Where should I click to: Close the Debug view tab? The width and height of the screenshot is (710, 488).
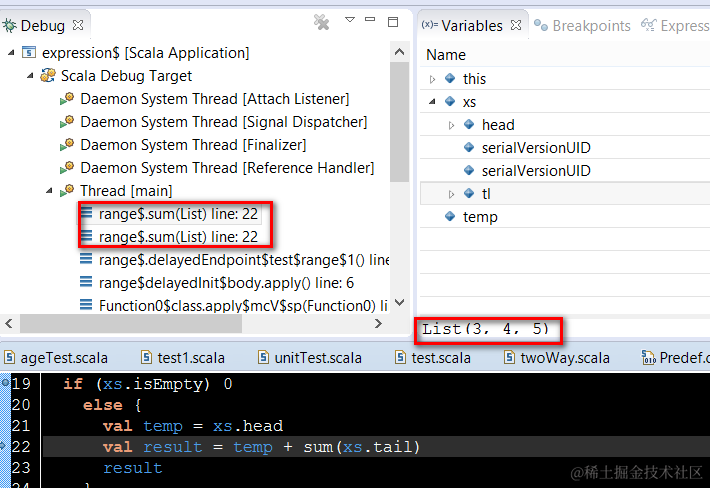pyautogui.click(x=78, y=25)
